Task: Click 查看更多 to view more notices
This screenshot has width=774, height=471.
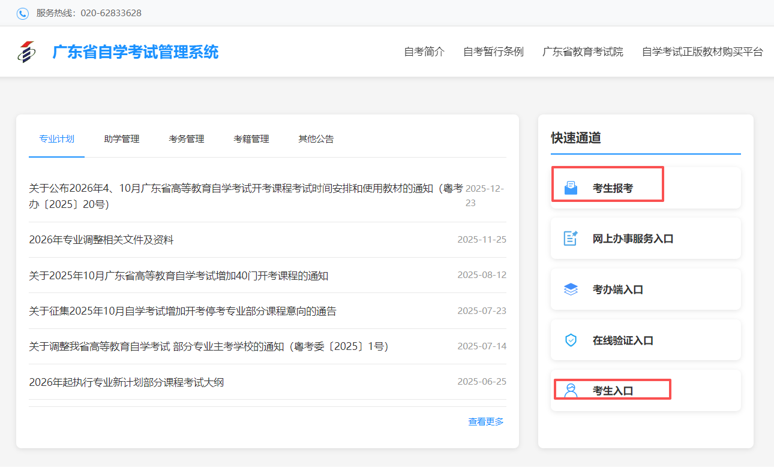Action: pos(486,422)
